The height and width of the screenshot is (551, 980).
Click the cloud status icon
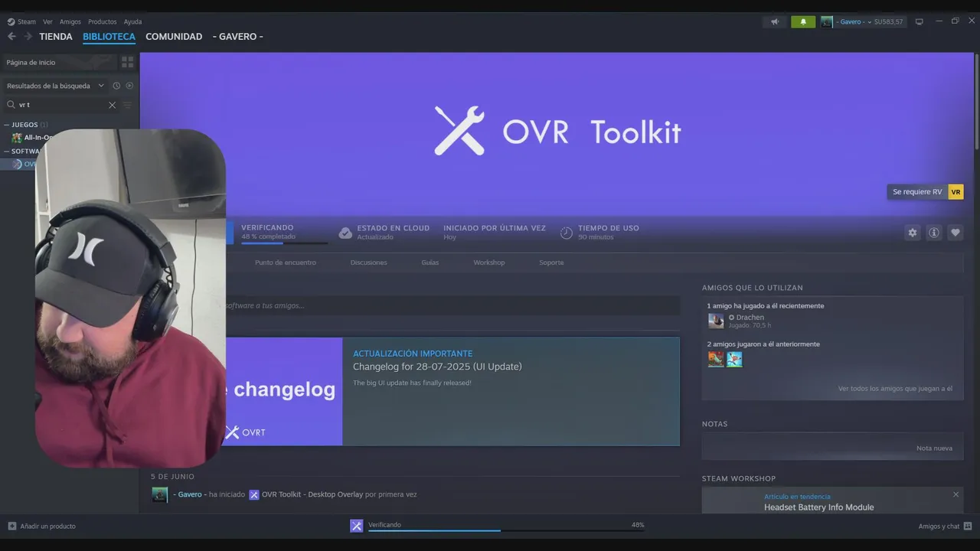coord(345,233)
